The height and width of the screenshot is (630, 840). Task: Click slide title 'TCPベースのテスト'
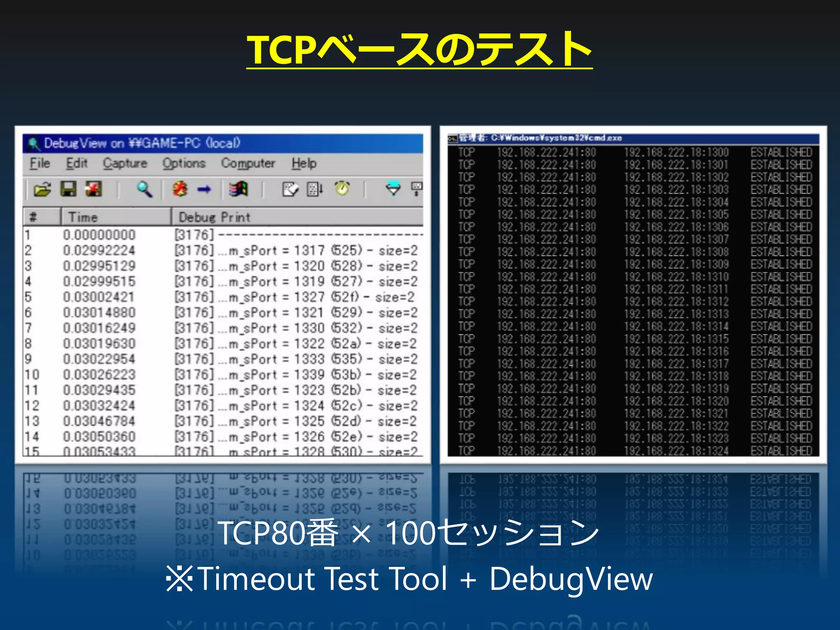pyautogui.click(x=420, y=49)
